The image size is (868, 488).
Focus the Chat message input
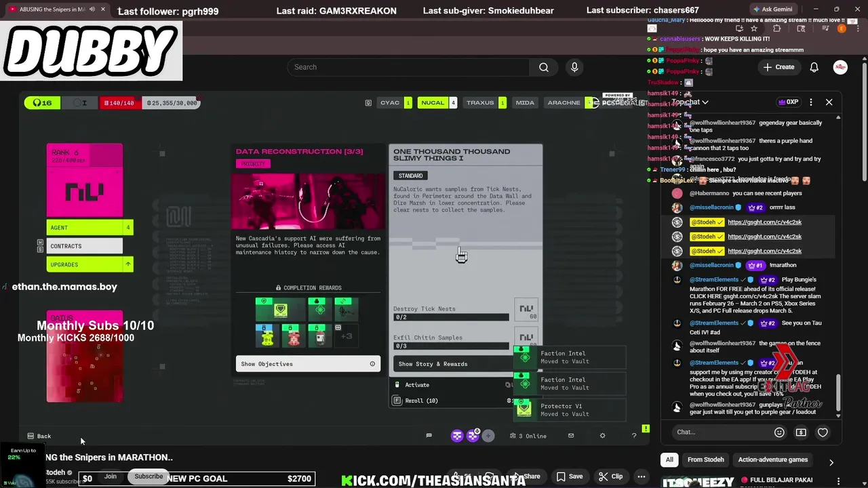pyautogui.click(x=722, y=432)
